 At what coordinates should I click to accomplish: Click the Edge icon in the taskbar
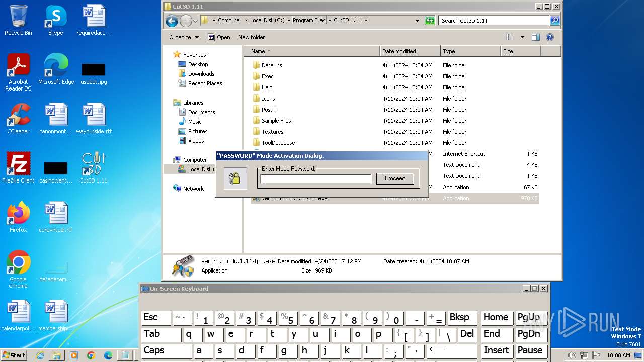click(108, 355)
